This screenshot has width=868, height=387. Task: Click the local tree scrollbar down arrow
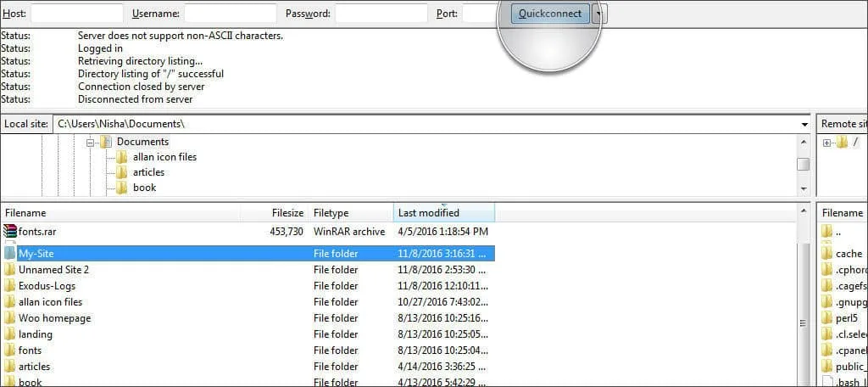804,189
